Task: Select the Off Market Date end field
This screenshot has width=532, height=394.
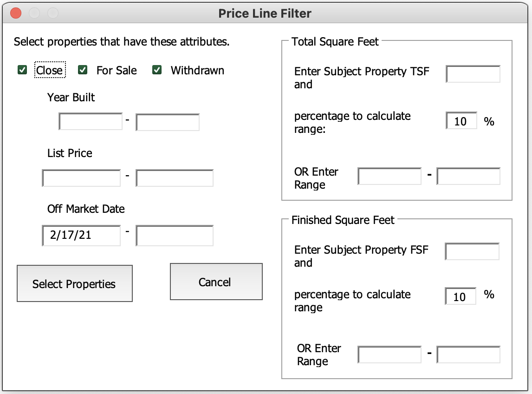Action: (x=175, y=236)
